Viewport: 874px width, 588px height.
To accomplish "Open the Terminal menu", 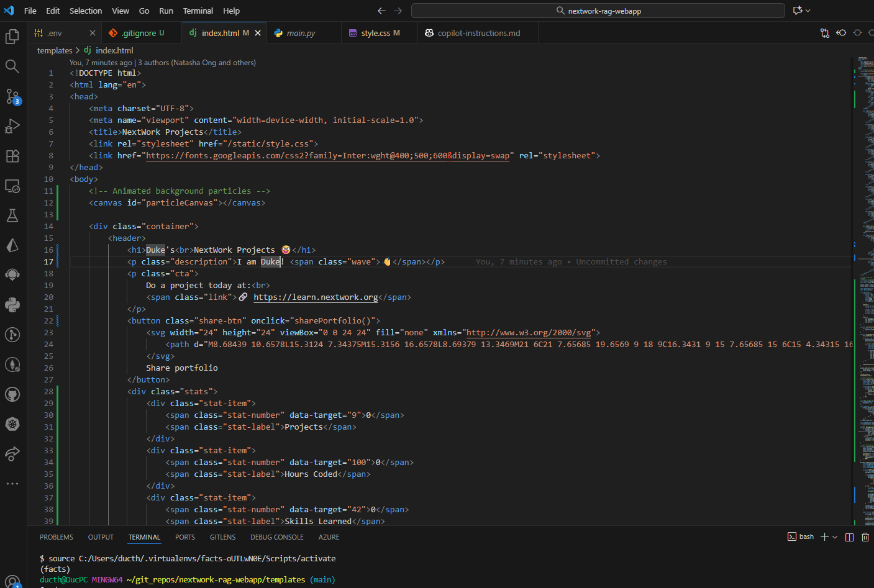I will pos(198,11).
